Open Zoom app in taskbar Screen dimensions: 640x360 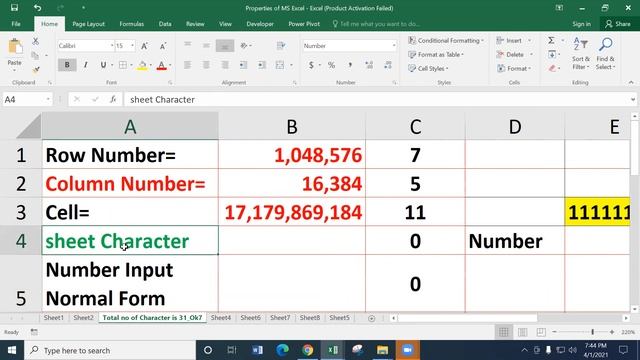[x=407, y=350]
